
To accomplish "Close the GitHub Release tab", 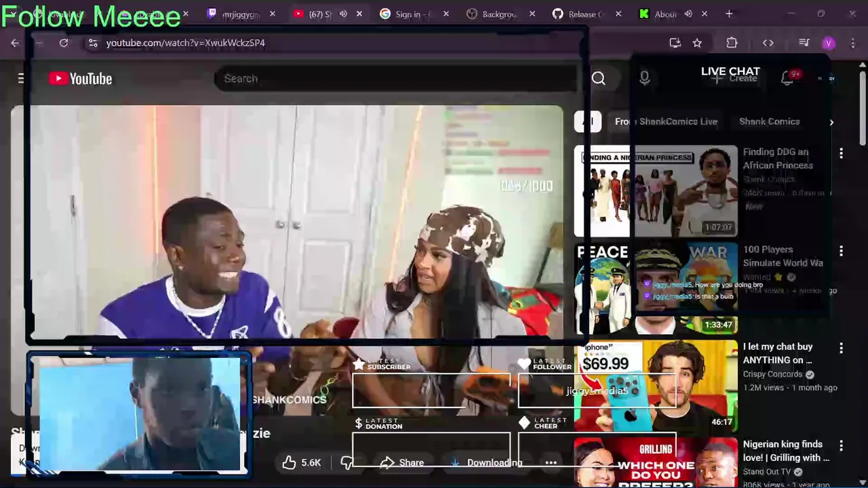I will [618, 14].
